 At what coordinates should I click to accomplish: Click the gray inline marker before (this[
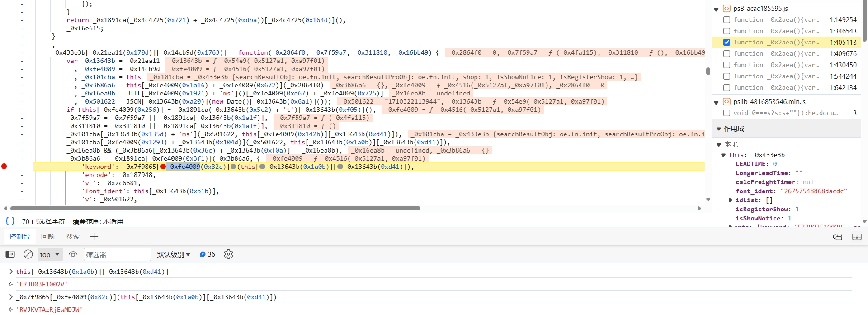233,167
